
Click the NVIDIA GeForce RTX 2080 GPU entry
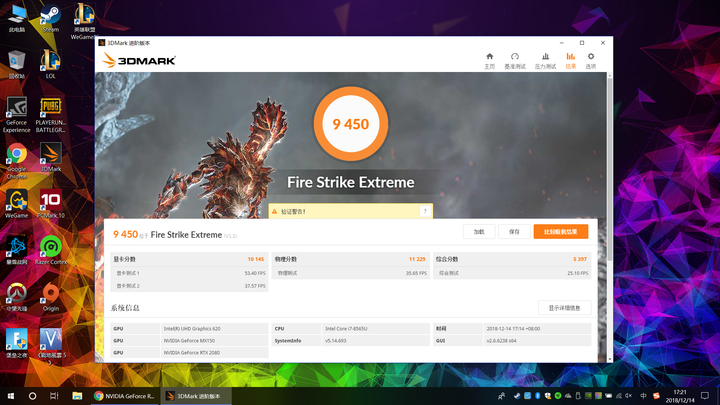[191, 353]
